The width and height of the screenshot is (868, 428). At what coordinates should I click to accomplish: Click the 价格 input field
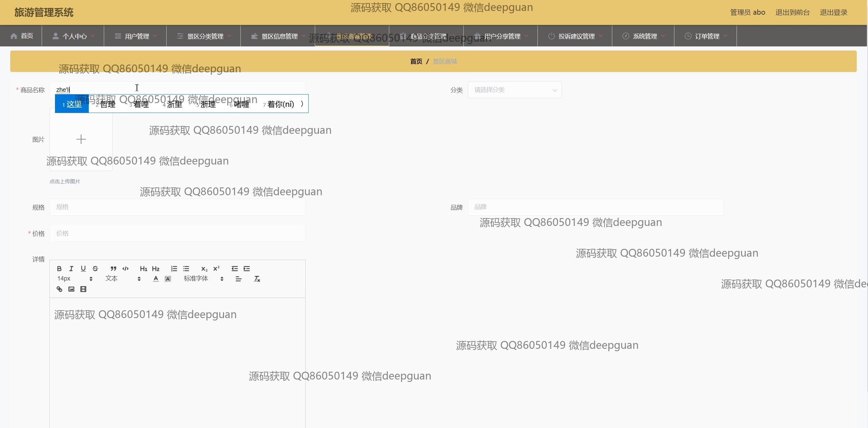click(x=177, y=233)
